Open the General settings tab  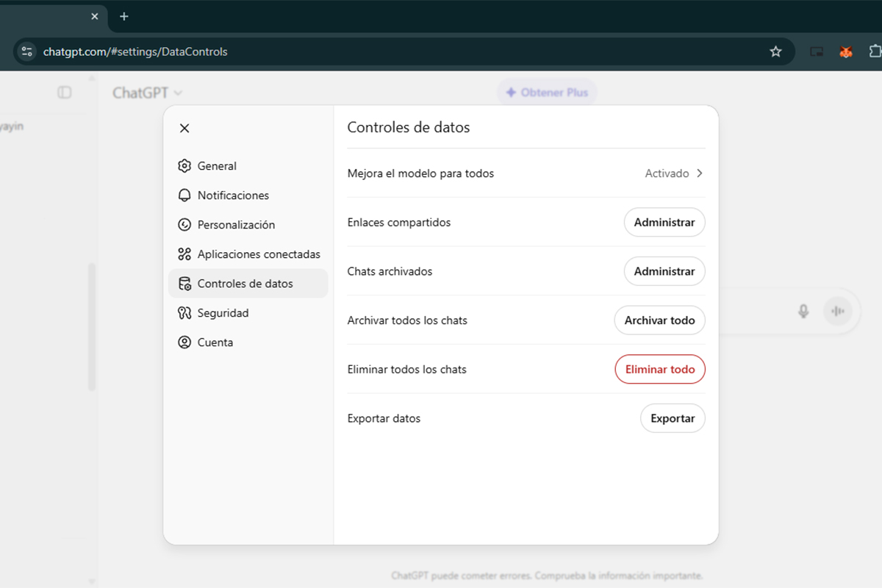248,166
